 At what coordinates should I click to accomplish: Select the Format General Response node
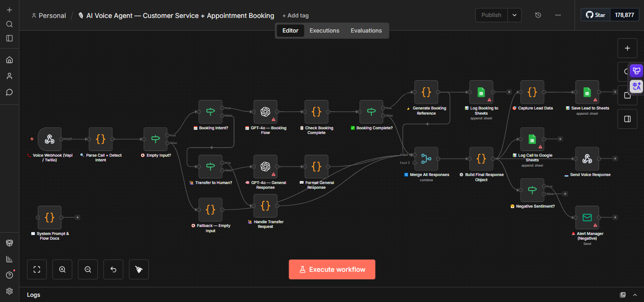pyautogui.click(x=316, y=167)
